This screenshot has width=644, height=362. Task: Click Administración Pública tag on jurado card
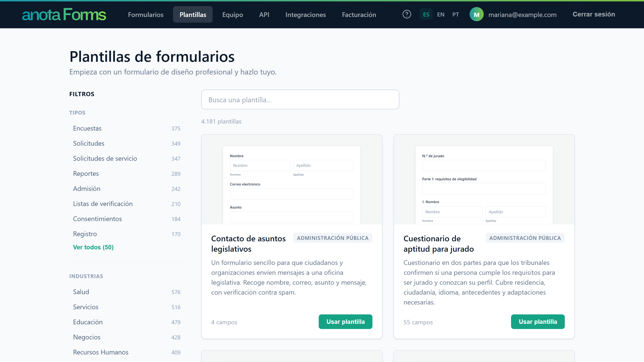[x=525, y=238]
